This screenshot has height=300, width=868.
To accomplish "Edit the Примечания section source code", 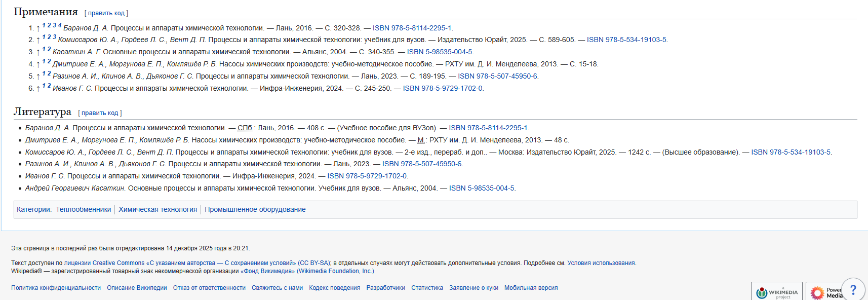I will (x=106, y=13).
